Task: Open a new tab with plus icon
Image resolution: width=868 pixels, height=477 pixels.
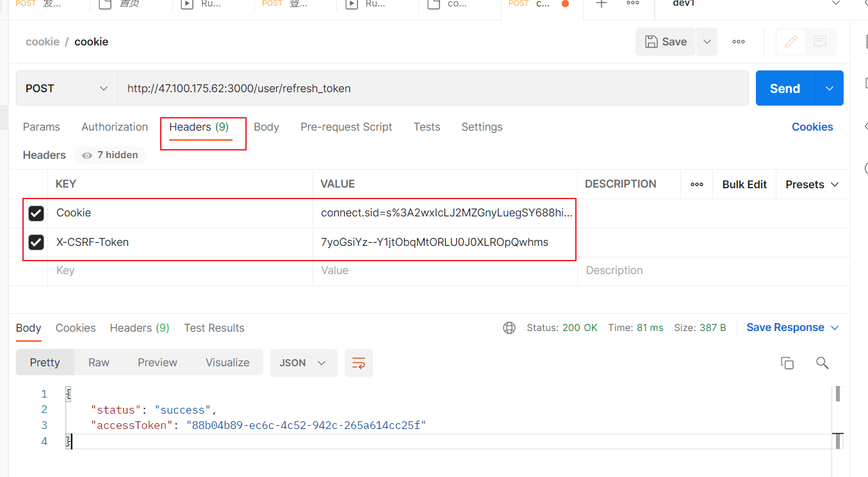Action: coord(601,4)
